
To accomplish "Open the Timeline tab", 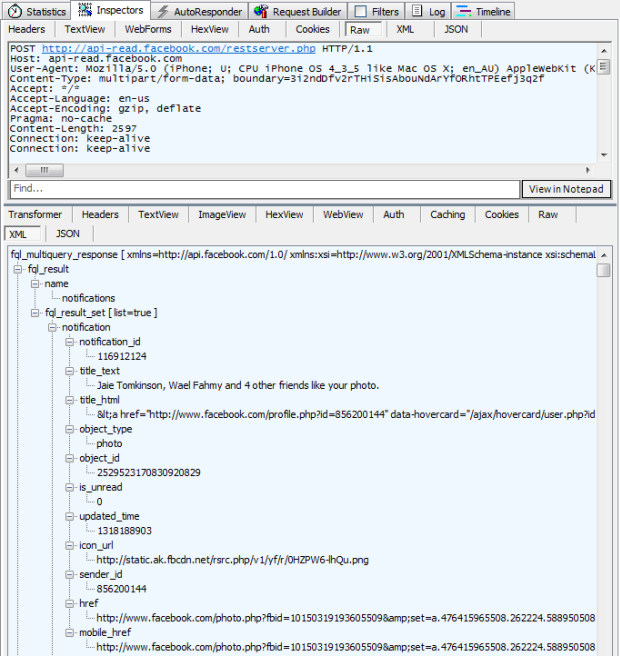I will 484,11.
